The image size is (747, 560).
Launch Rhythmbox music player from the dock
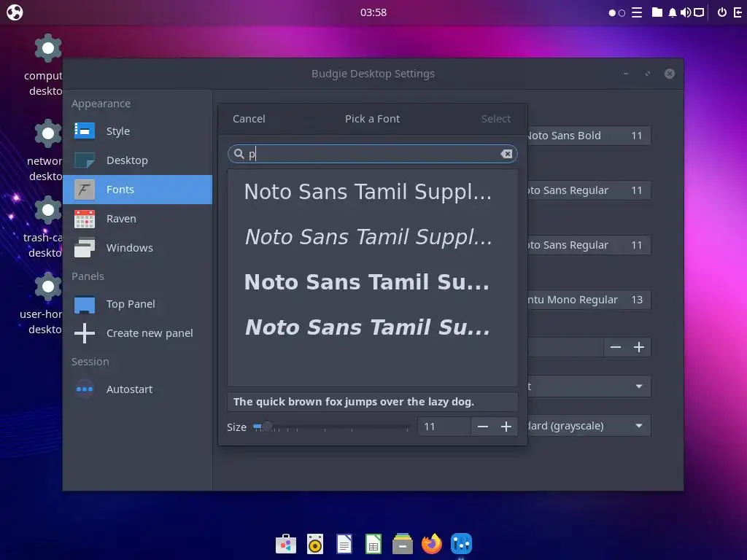(x=315, y=544)
